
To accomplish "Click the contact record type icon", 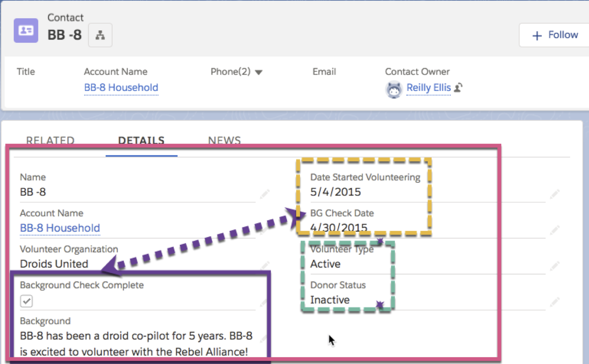I will (26, 30).
